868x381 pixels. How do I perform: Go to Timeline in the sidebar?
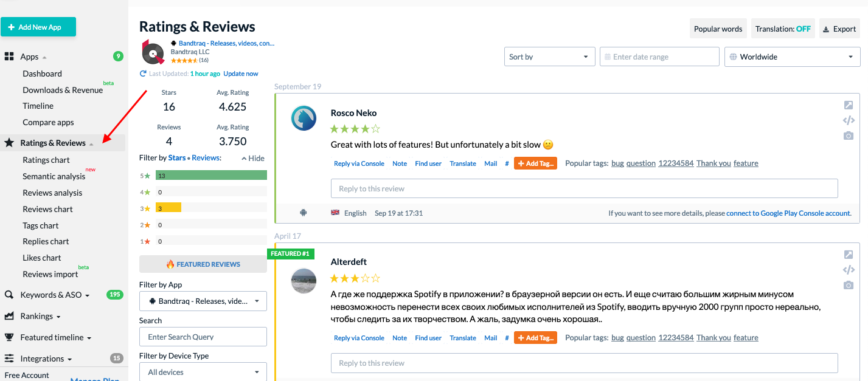[x=38, y=106]
